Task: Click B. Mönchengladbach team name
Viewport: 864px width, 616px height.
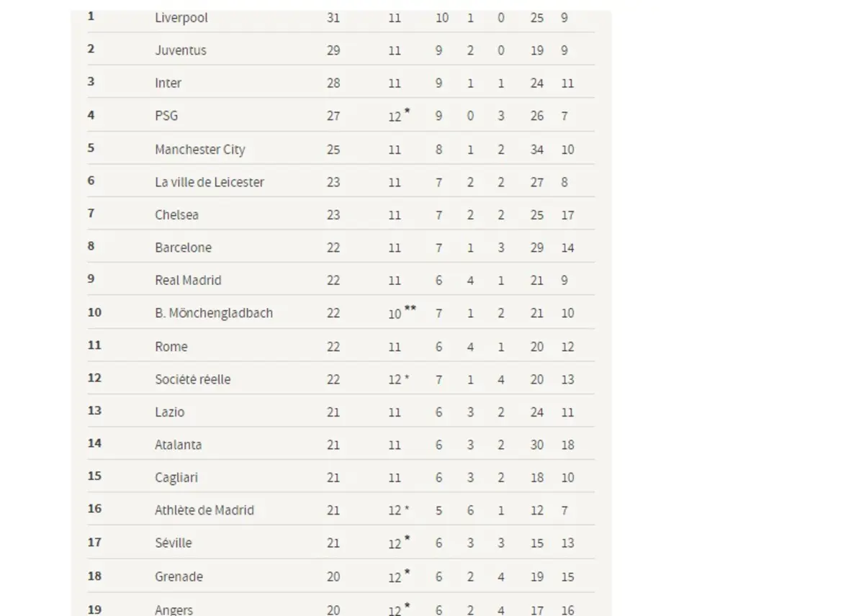Action: click(214, 314)
